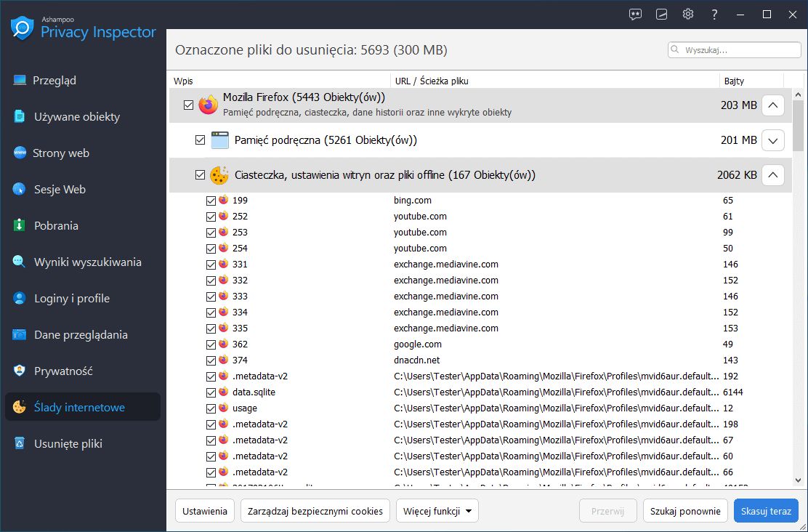Image resolution: width=808 pixels, height=532 pixels.
Task: Open settings gear icon
Action: pos(688,14)
